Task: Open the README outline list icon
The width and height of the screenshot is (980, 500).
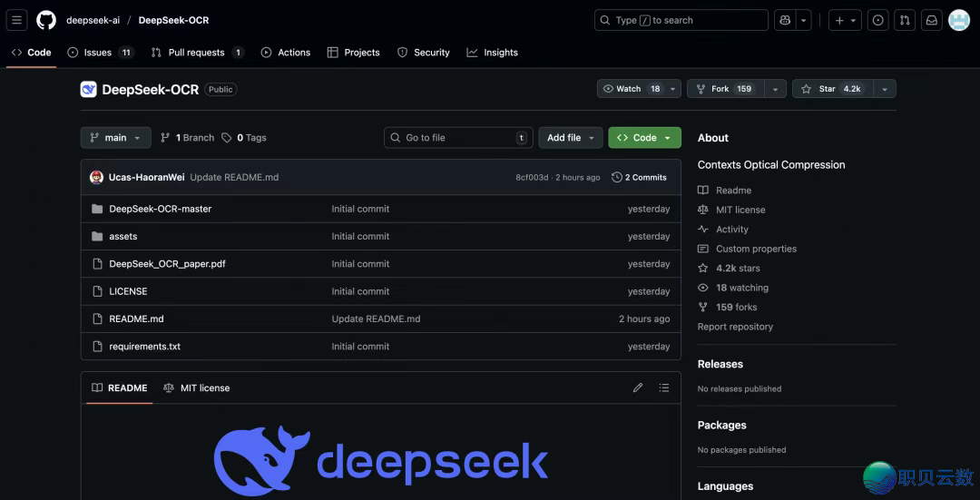Action: 663,388
